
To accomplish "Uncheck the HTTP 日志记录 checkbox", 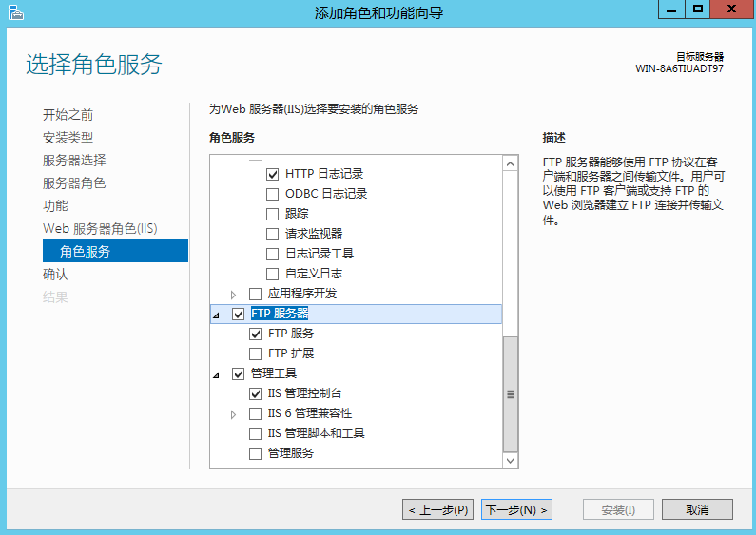I will [x=273, y=174].
